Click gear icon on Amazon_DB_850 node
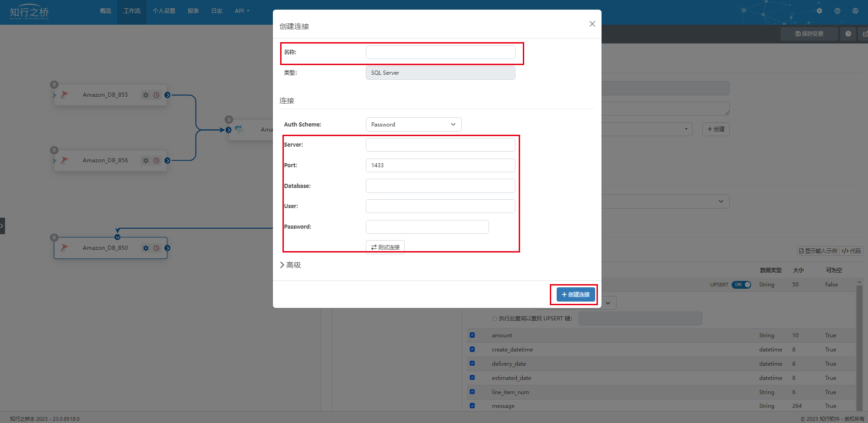This screenshot has width=868, height=423. 146,248
